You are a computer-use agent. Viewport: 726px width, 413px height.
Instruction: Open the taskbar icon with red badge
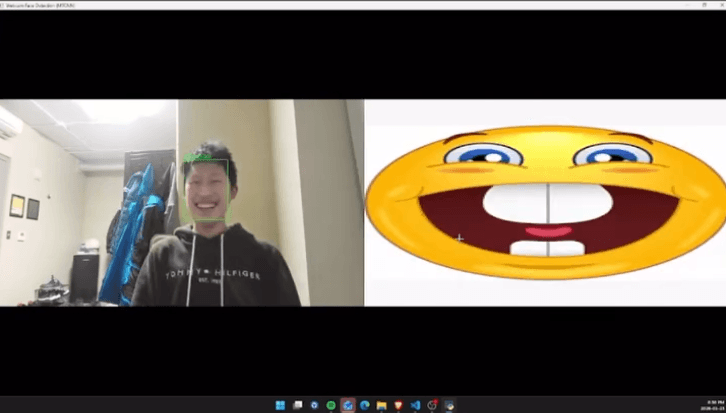pyautogui.click(x=432, y=405)
